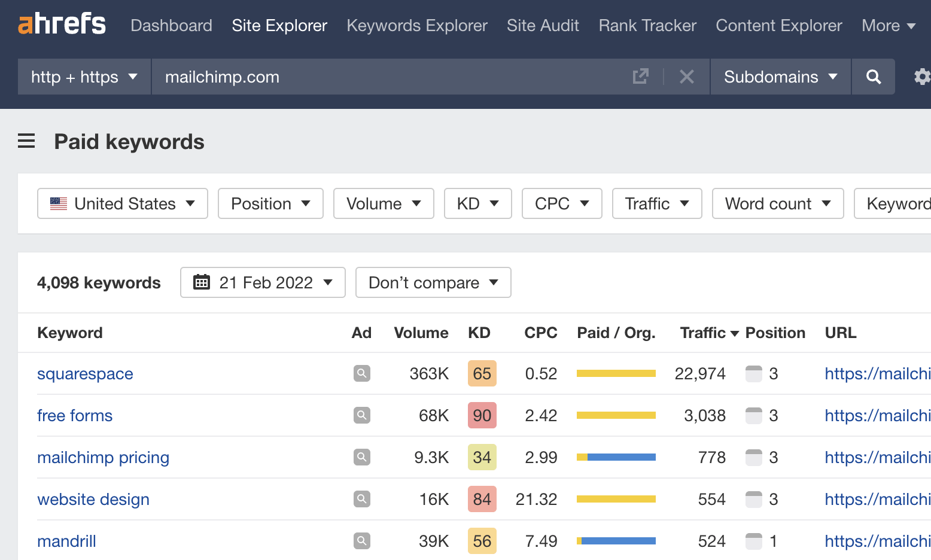The height and width of the screenshot is (560, 931).
Task: Click the magnifier search button
Action: point(874,77)
